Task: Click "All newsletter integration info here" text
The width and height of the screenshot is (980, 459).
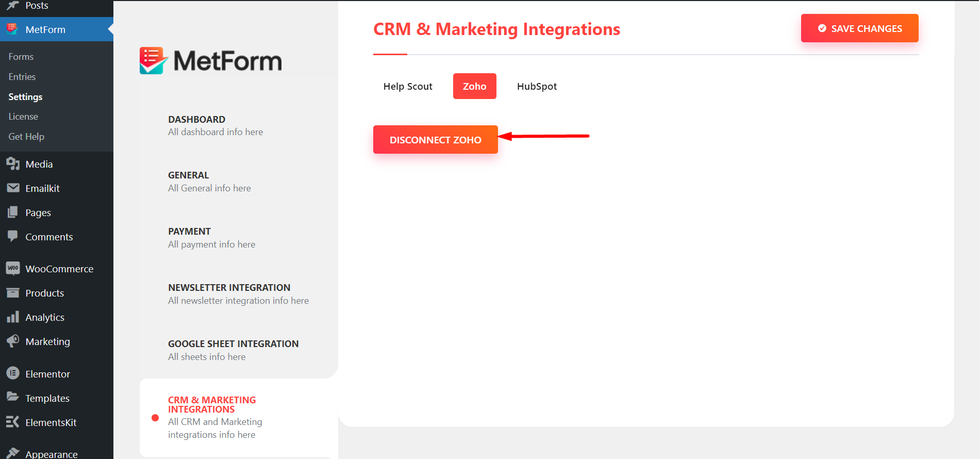Action: click(x=238, y=301)
